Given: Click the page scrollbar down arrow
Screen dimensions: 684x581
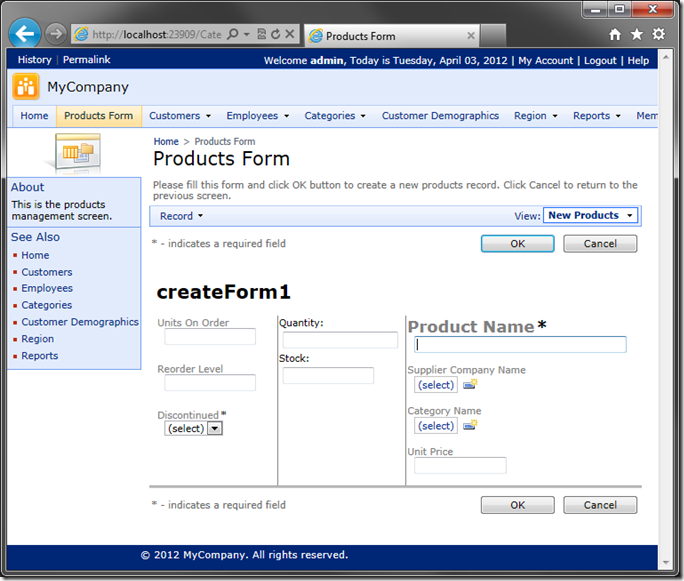Looking at the screenshot, I should click(x=665, y=562).
